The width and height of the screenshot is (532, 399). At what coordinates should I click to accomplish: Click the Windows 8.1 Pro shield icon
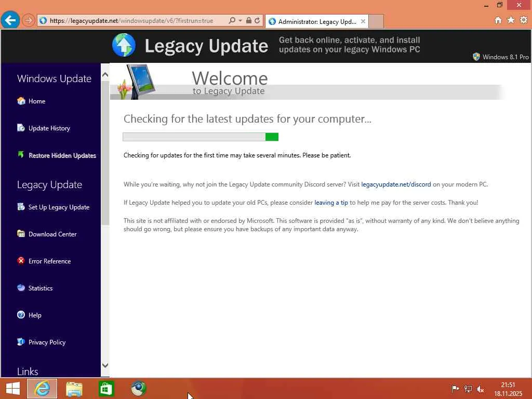[x=476, y=57]
